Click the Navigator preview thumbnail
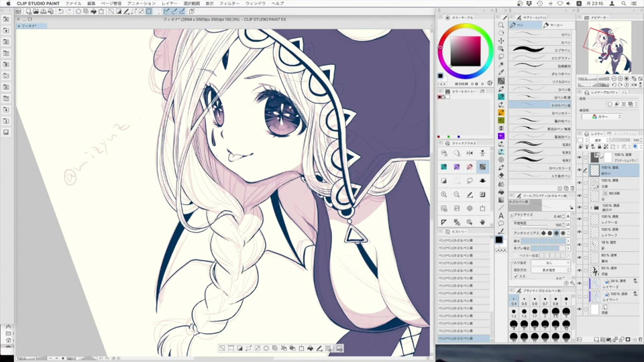Screen dimensions: 644x362 (x=609, y=48)
